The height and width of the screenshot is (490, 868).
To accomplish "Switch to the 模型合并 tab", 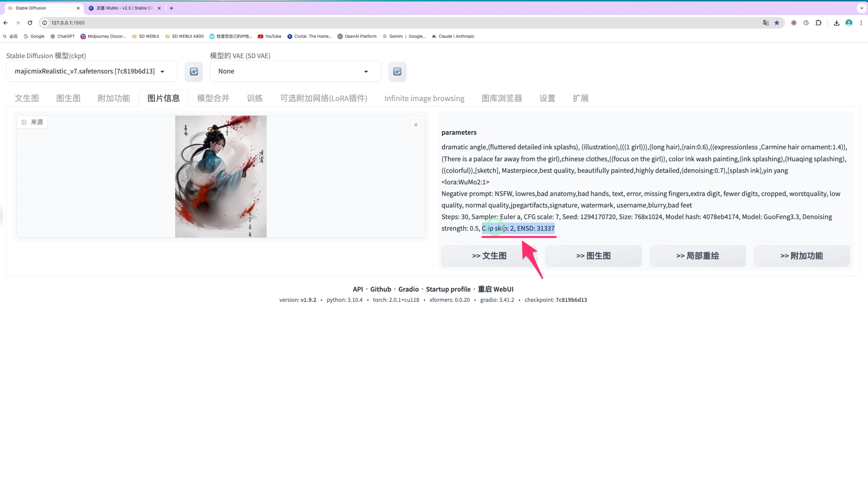I will (x=213, y=98).
